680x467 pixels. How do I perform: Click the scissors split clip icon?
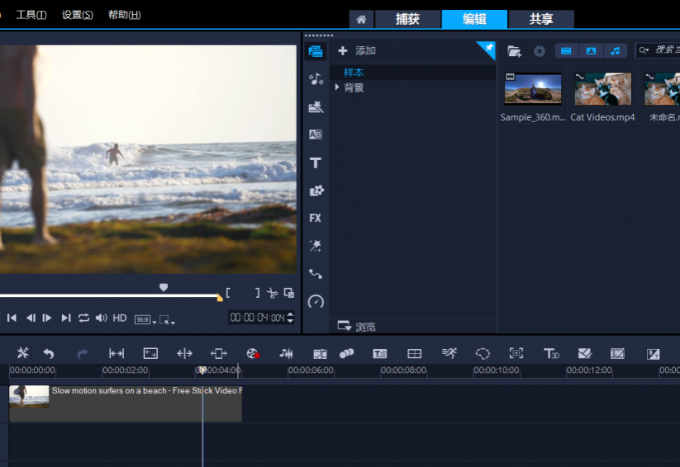272,293
